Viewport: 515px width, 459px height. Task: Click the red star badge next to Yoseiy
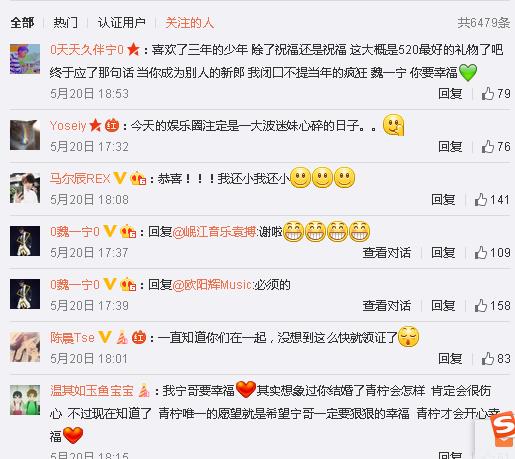(x=95, y=125)
